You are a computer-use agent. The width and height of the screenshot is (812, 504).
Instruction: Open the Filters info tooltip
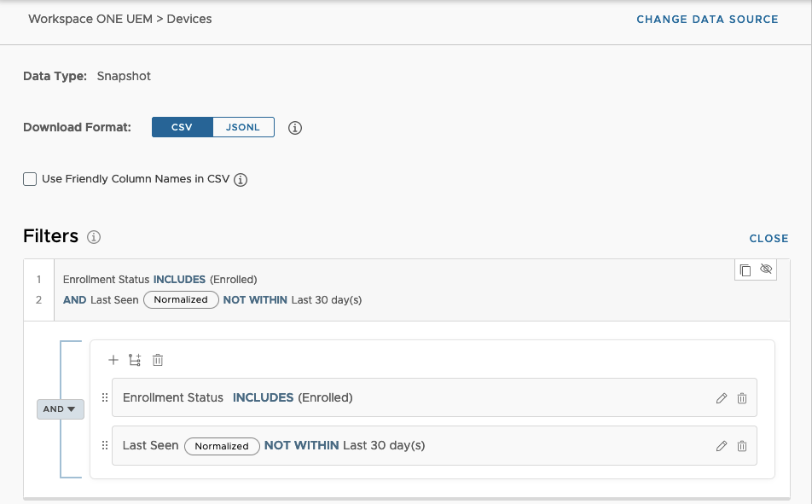(x=95, y=237)
